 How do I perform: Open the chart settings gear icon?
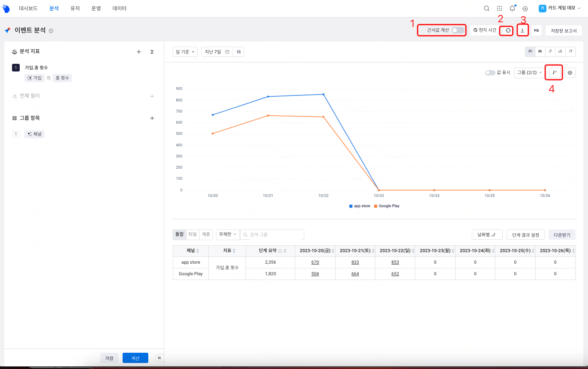pyautogui.click(x=570, y=72)
